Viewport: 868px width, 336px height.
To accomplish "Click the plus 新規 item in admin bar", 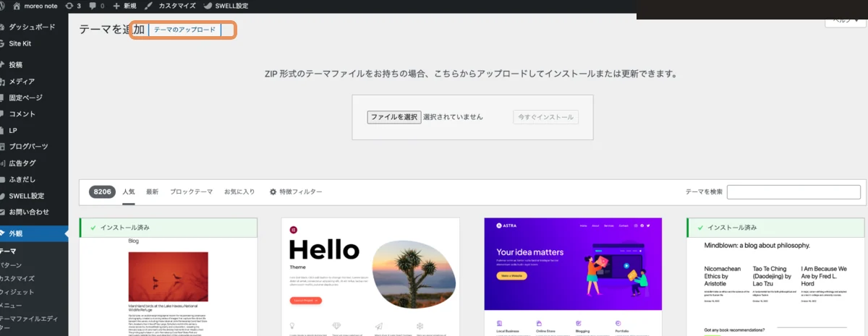I will point(124,5).
